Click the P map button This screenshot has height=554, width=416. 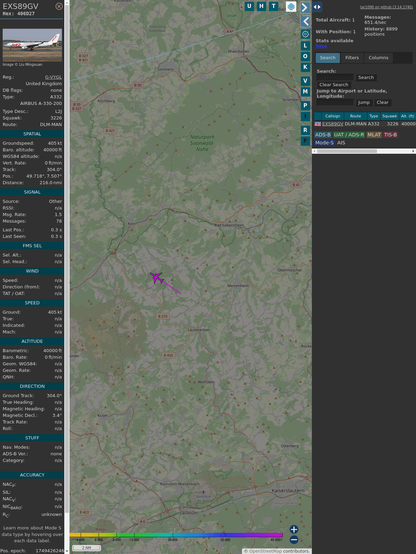pyautogui.click(x=305, y=105)
